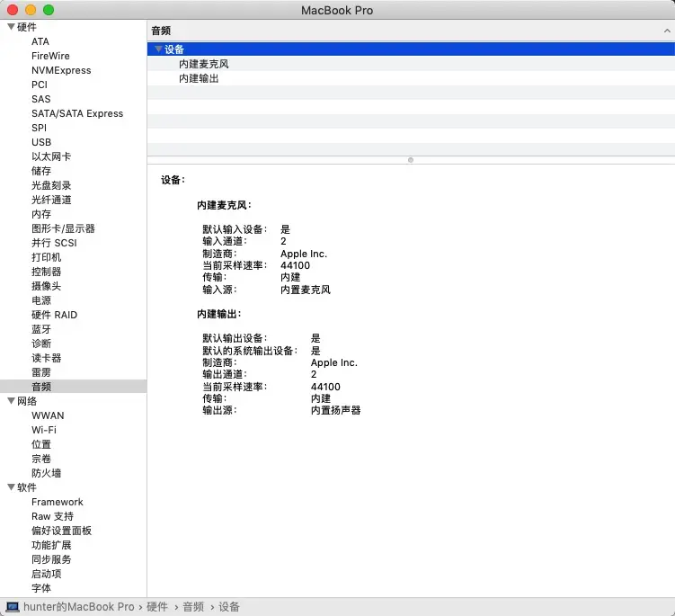Click the 音频 column sort arrow

(x=666, y=31)
